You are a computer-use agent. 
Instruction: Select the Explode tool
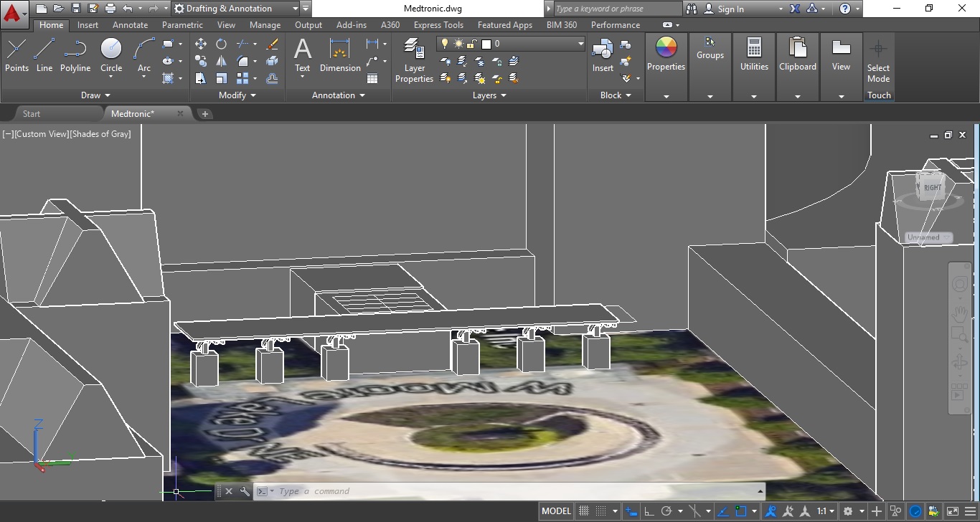pos(272,61)
